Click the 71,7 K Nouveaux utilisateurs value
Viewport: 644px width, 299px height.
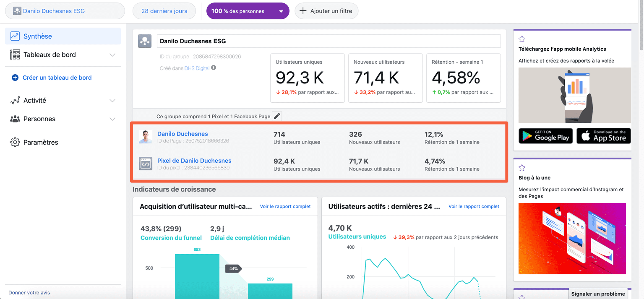pos(359,161)
